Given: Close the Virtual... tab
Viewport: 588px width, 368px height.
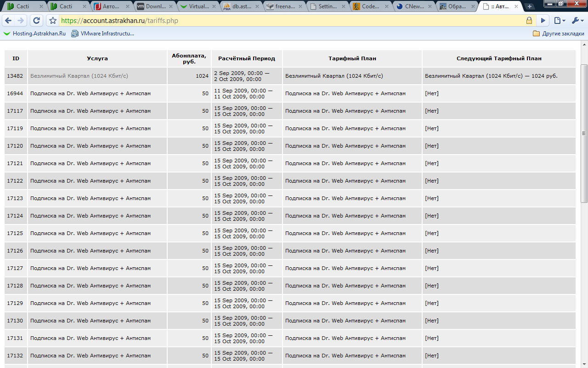Looking at the screenshot, I should tap(214, 6).
